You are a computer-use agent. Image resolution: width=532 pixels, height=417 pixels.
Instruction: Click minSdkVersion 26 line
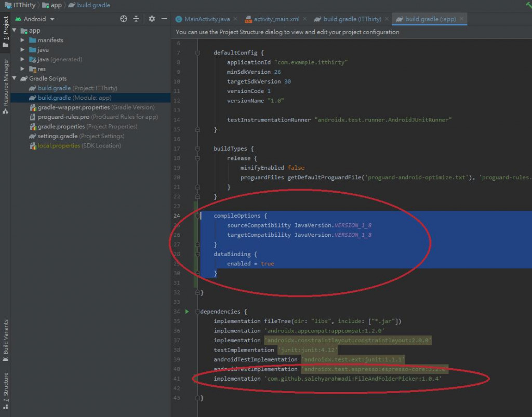point(254,72)
